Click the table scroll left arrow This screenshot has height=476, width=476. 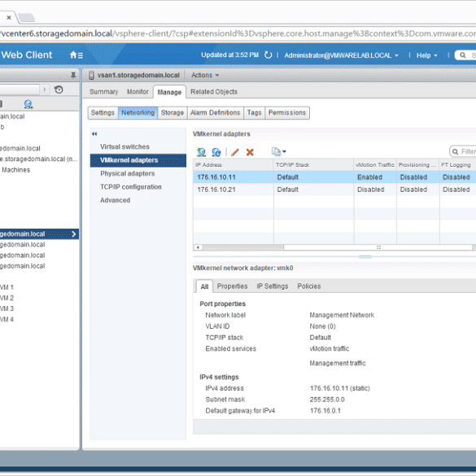(x=198, y=247)
